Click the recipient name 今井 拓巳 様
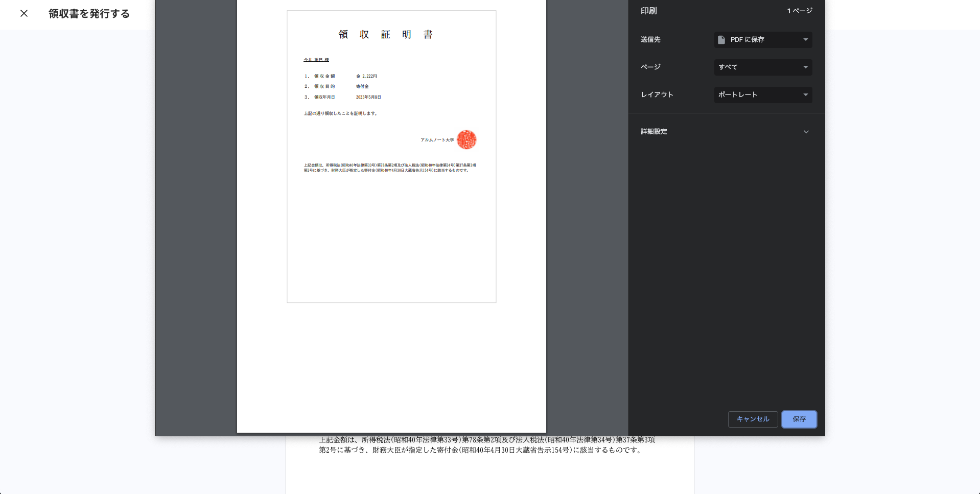 tap(316, 60)
